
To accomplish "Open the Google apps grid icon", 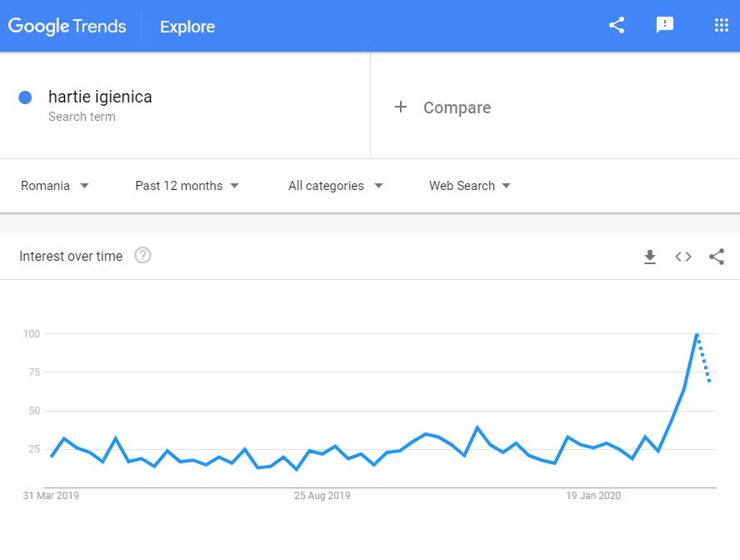I will click(721, 25).
